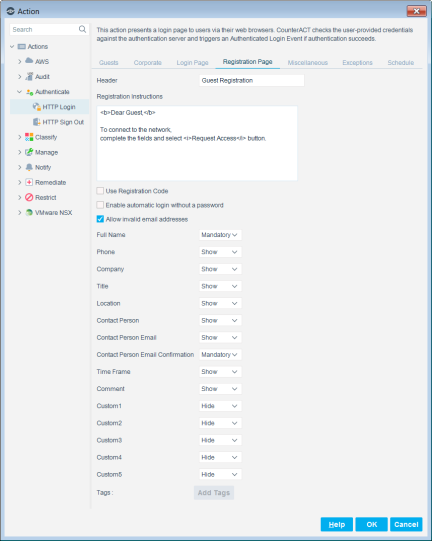Click the Notify bell icon
Screen dimensions: 432x541
tap(29, 167)
